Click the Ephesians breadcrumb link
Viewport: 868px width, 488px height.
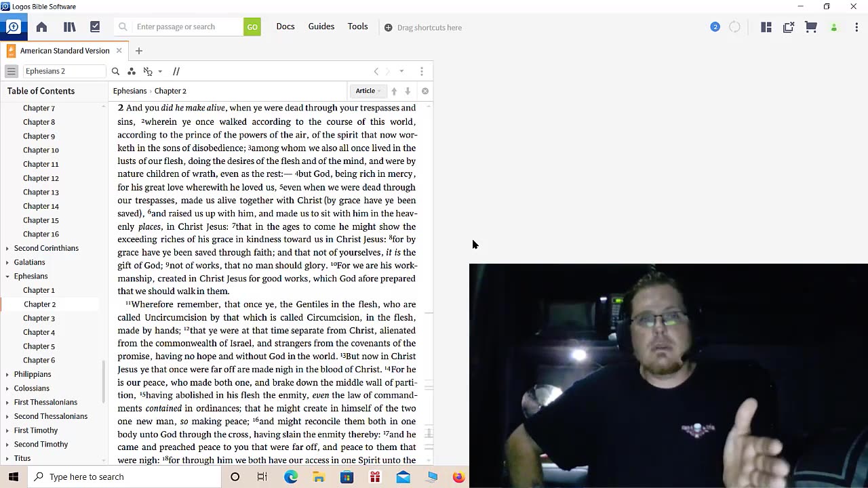(130, 91)
